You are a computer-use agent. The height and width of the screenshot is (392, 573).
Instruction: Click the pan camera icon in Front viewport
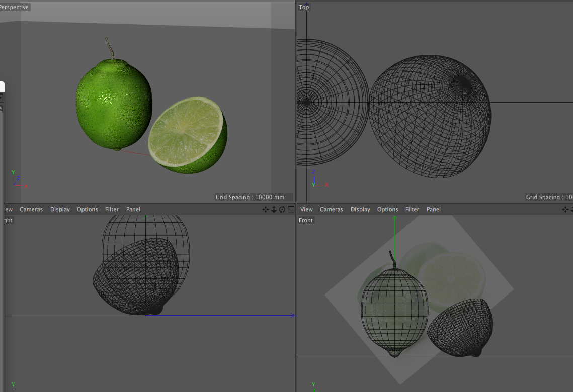click(566, 210)
